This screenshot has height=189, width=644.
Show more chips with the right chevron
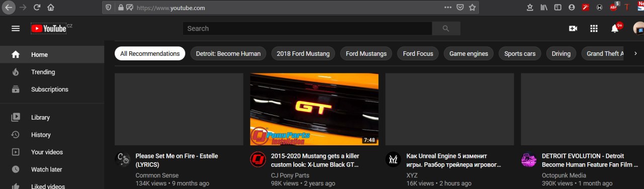click(635, 54)
